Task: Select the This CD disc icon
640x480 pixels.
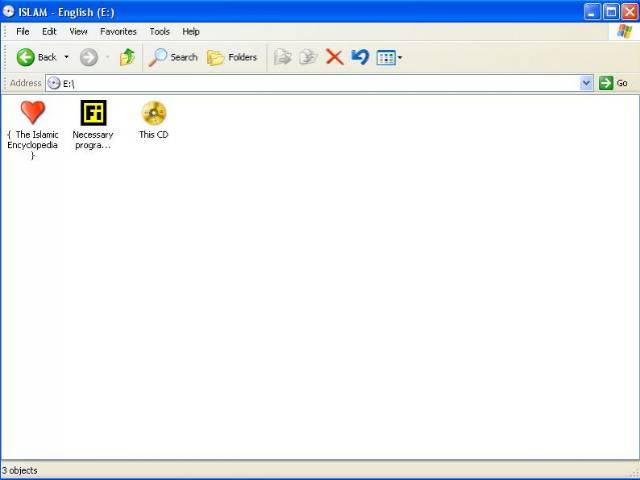Action: [153, 112]
